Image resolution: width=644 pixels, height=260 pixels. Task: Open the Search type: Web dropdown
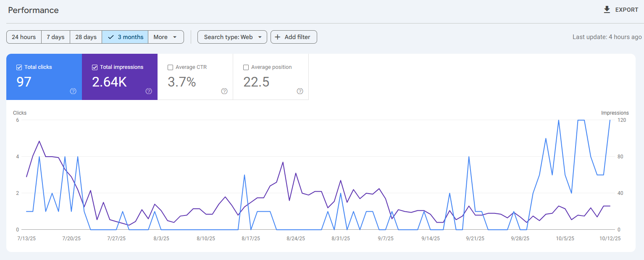(232, 37)
